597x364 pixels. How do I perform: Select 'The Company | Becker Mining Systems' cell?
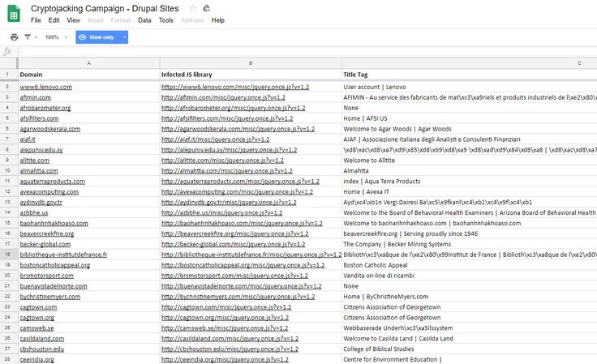(x=470, y=244)
